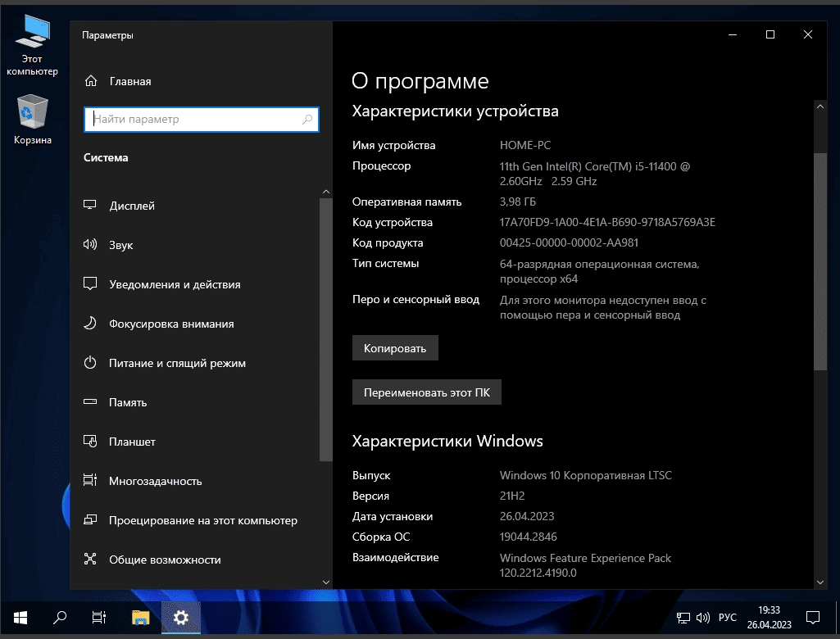The height and width of the screenshot is (639, 840).
Task: Select the Дисплей monitor icon
Action: pos(90,205)
